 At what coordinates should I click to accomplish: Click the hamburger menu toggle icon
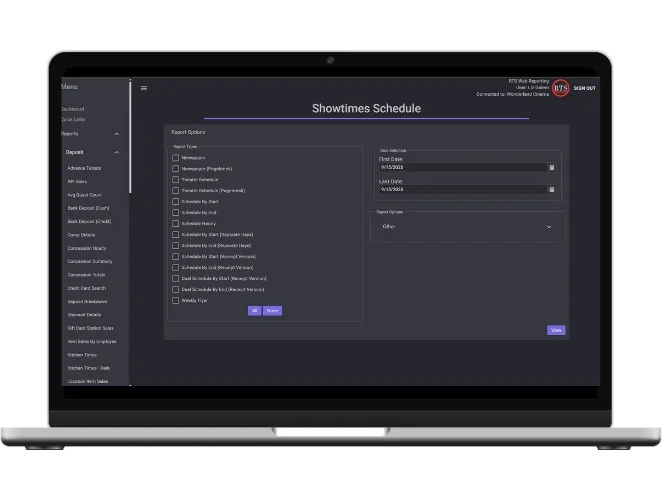pos(144,88)
